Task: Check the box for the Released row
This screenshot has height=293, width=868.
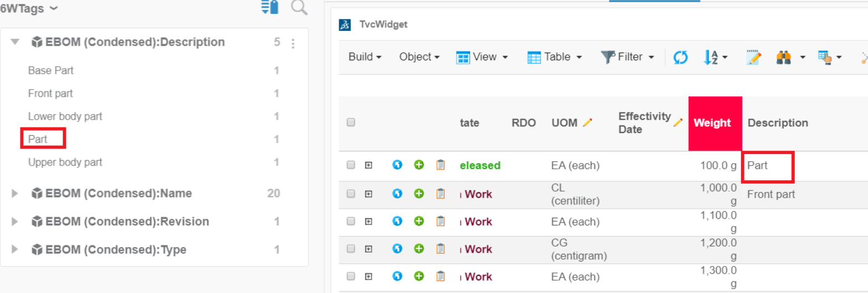Action: tap(351, 165)
